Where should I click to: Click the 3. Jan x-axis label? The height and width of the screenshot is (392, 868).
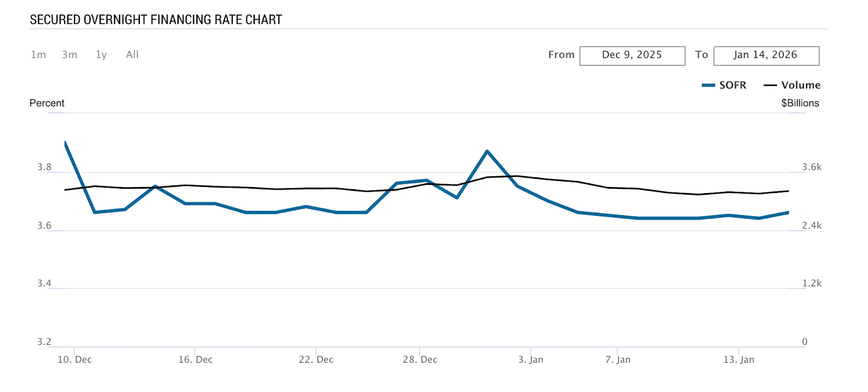(x=531, y=359)
